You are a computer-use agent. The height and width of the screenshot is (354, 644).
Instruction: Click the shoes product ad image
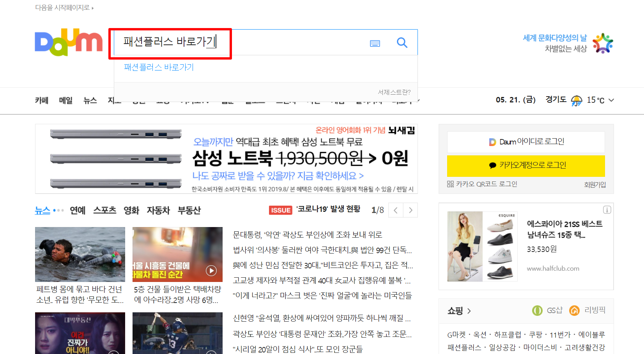[482, 247]
